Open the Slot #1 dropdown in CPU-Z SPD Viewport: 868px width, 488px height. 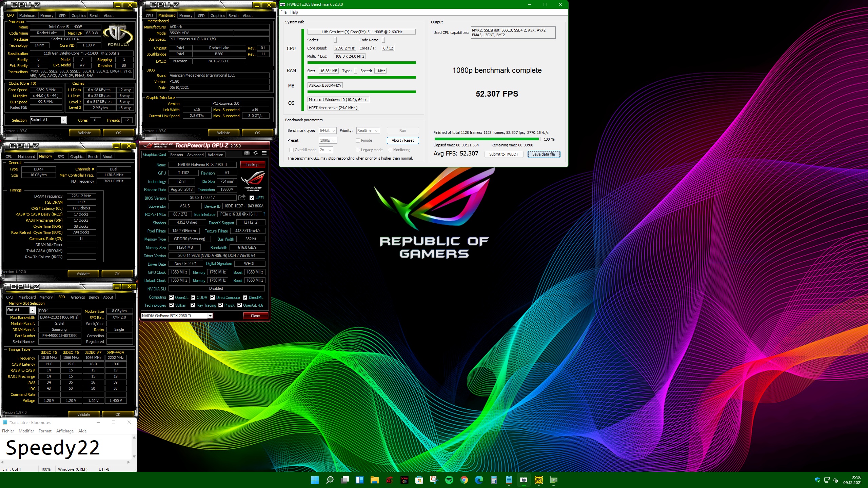21,310
